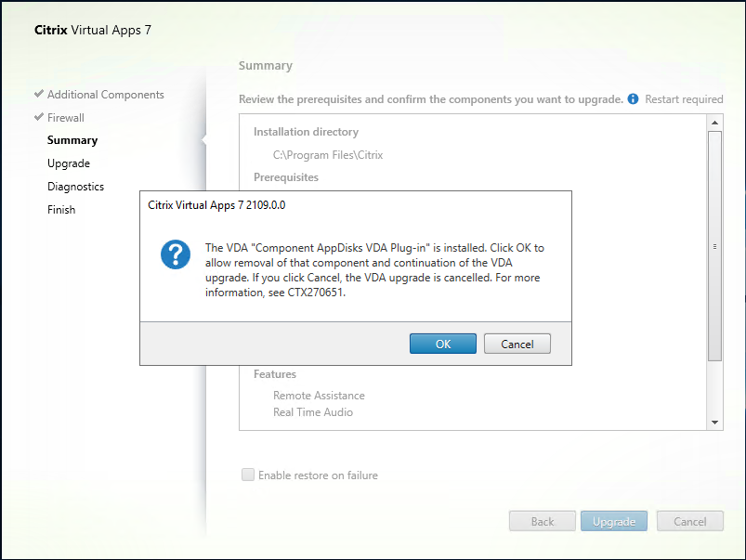Image resolution: width=746 pixels, height=560 pixels.
Task: Click the Back button
Action: coord(543,522)
